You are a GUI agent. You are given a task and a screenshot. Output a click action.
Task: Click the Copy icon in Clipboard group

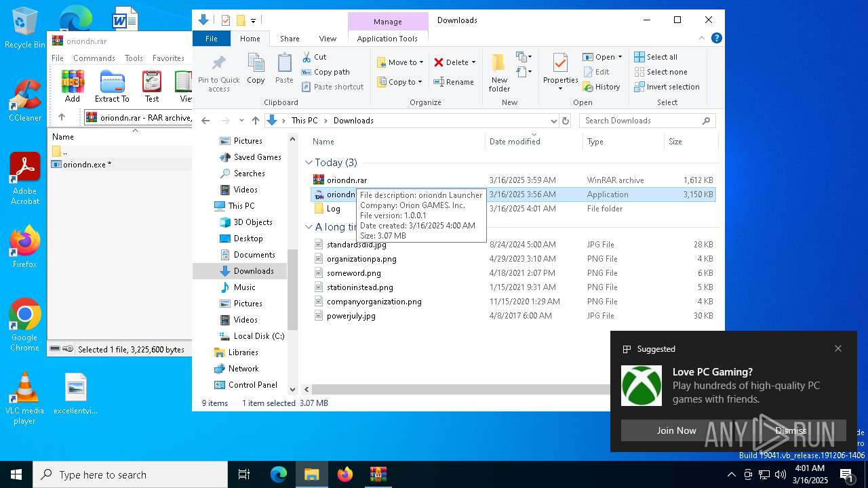(256, 69)
